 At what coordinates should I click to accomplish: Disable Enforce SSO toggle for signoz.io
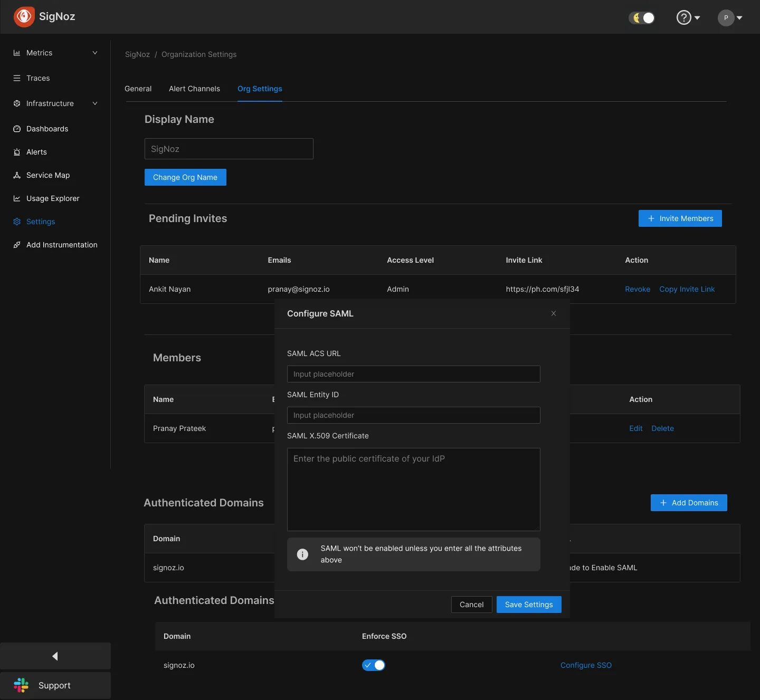[374, 665]
